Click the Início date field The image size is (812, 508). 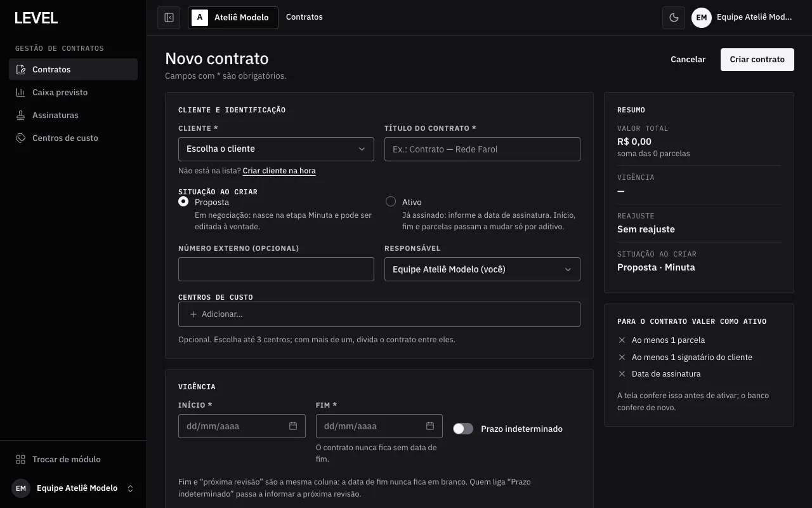(242, 426)
